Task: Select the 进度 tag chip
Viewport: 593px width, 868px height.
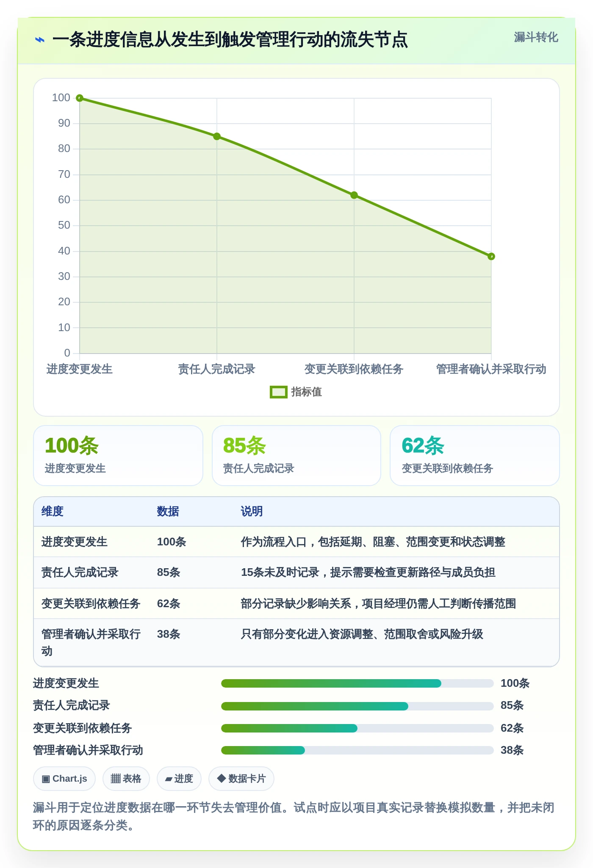Action: (179, 779)
